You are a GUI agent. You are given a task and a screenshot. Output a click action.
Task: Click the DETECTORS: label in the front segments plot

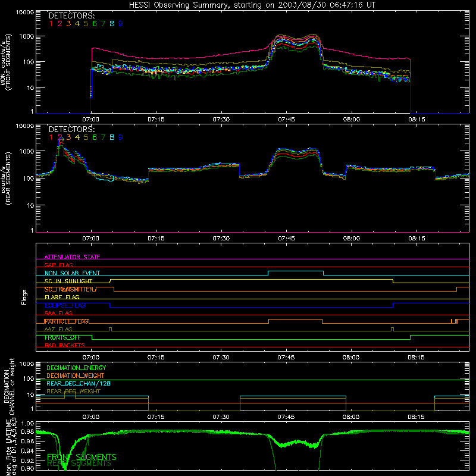point(71,15)
